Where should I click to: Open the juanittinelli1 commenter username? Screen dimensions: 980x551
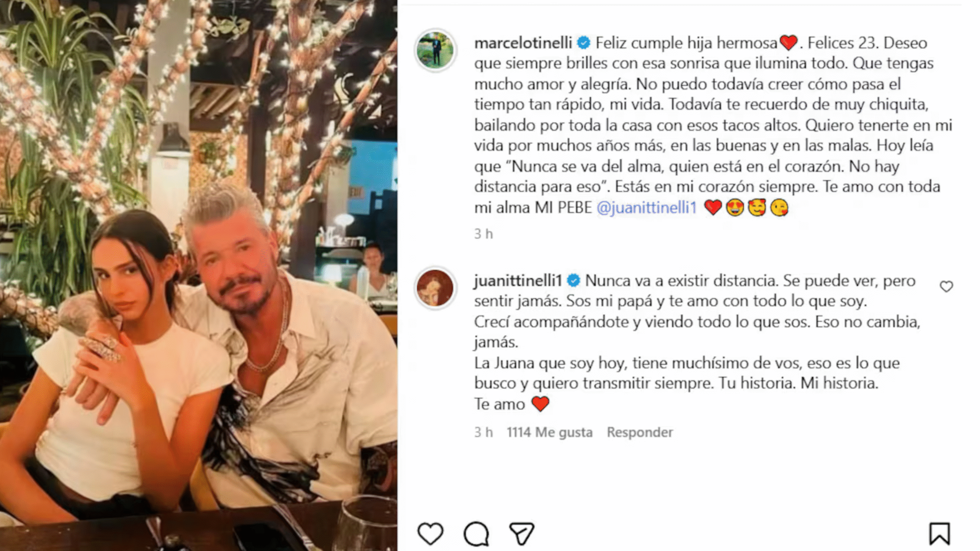[x=518, y=280]
